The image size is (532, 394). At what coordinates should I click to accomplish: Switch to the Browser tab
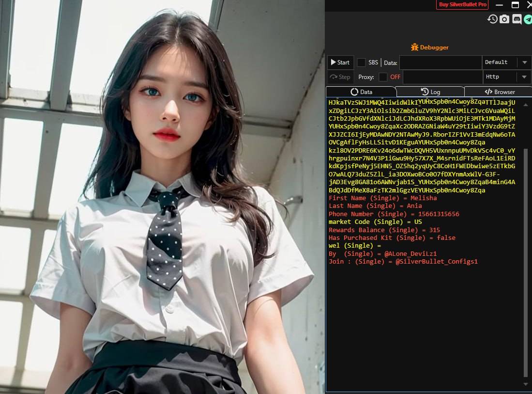tap(499, 92)
